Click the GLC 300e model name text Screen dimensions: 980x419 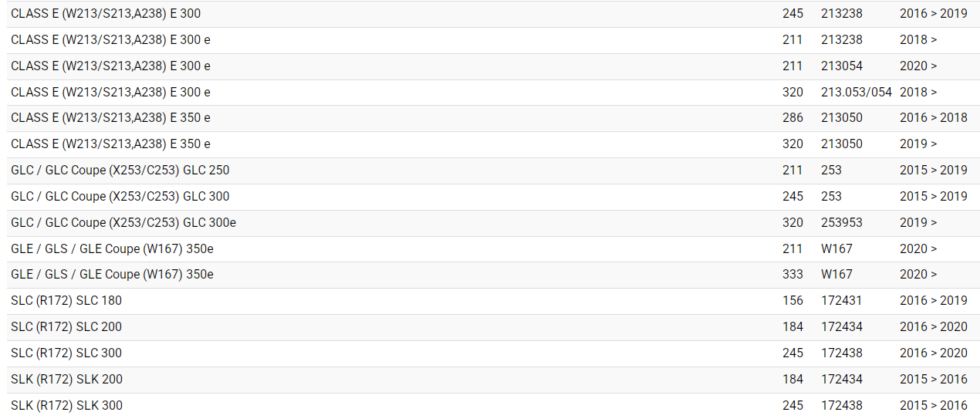(x=123, y=223)
